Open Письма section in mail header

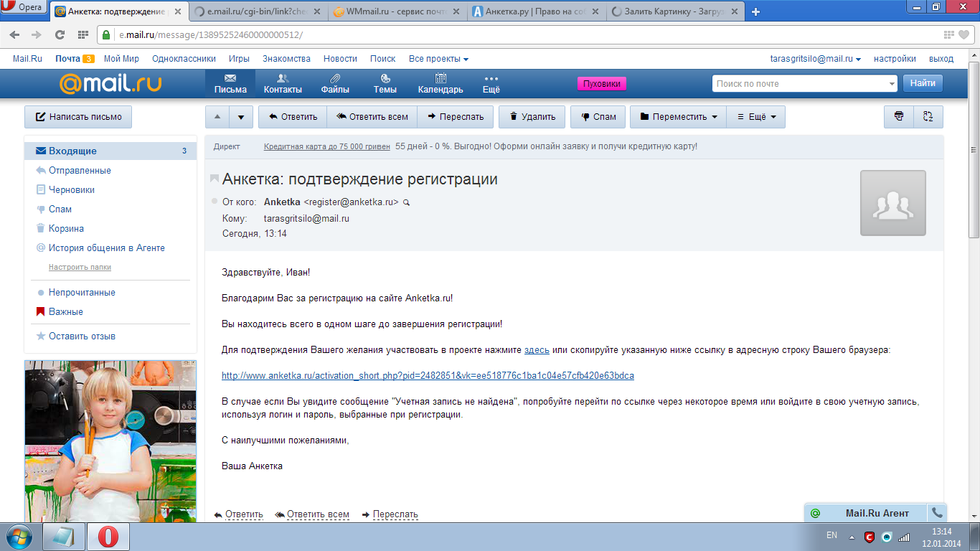(230, 84)
